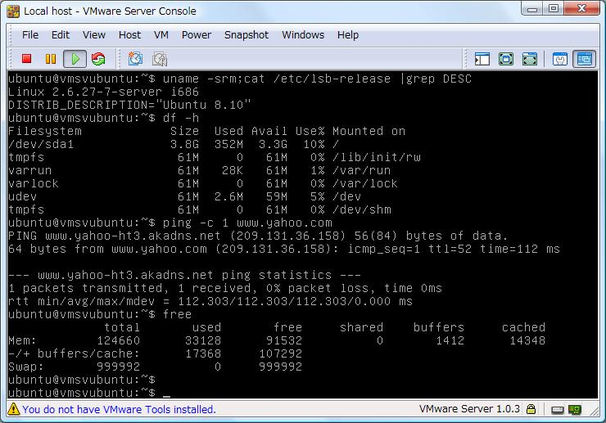Click the network adapter status icon
Screen dimensions: 606x423
tap(575, 410)
